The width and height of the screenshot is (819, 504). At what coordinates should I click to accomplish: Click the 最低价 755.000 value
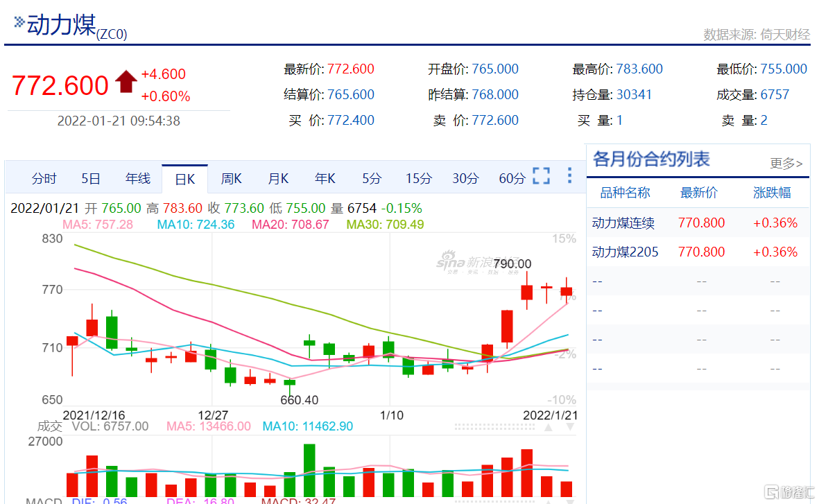784,69
